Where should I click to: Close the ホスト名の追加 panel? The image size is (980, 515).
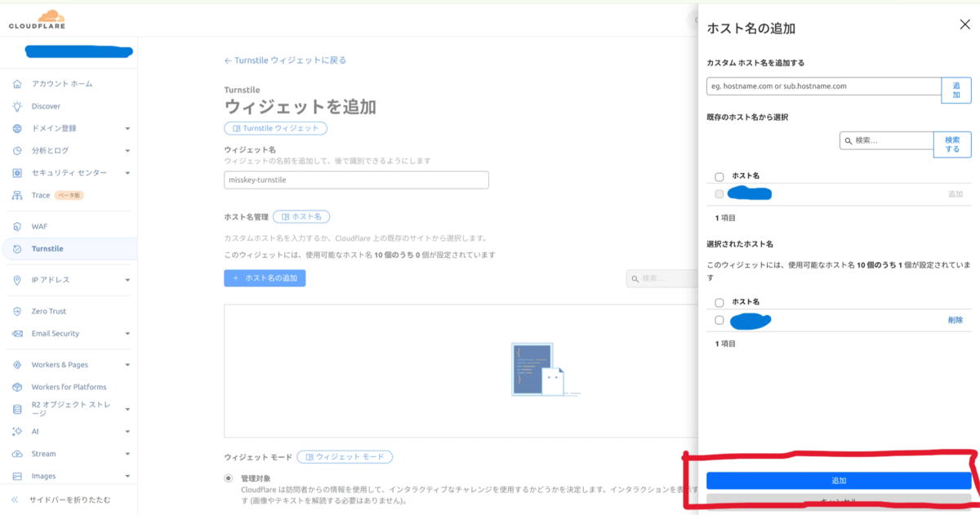[x=964, y=25]
